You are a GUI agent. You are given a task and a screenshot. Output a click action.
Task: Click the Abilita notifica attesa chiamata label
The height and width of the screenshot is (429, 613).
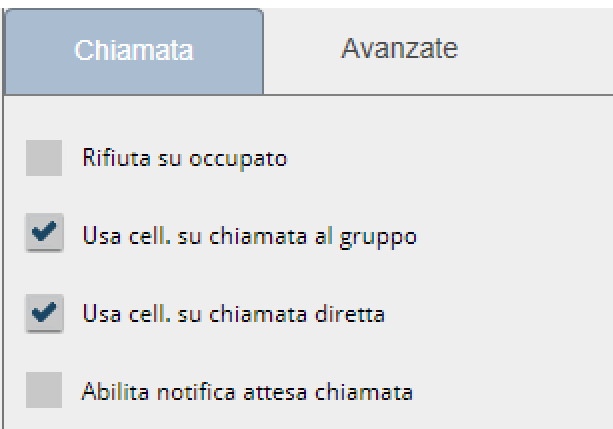(247, 389)
